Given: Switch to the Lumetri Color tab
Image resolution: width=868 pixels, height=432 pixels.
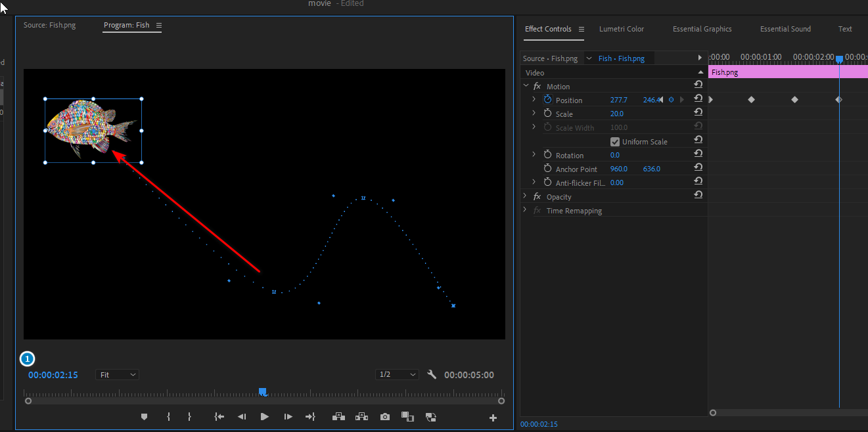Looking at the screenshot, I should point(621,29).
